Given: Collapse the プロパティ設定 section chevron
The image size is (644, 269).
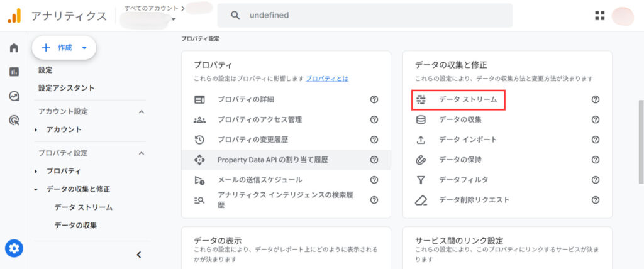Looking at the screenshot, I should pyautogui.click(x=142, y=153).
